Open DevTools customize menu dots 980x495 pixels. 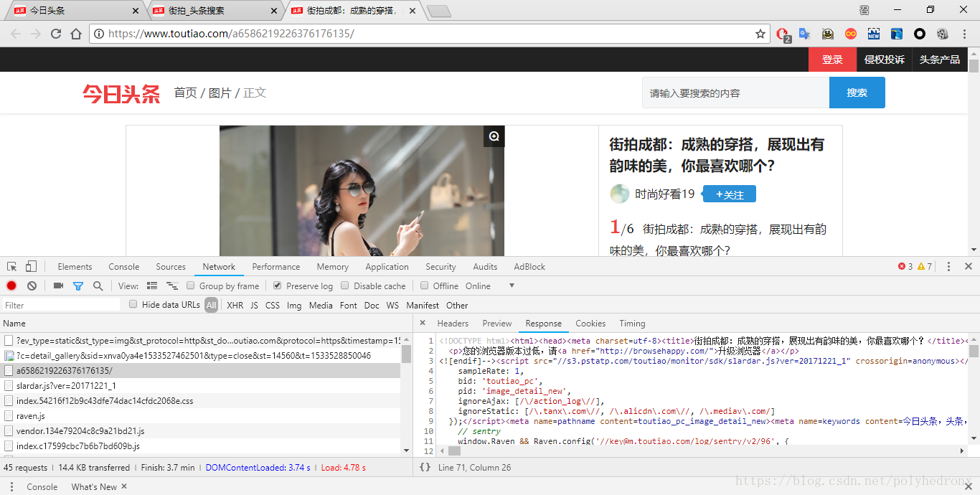tap(948, 266)
